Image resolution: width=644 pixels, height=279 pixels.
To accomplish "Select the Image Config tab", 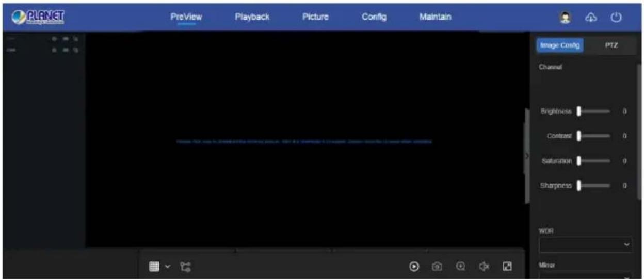I will click(560, 45).
